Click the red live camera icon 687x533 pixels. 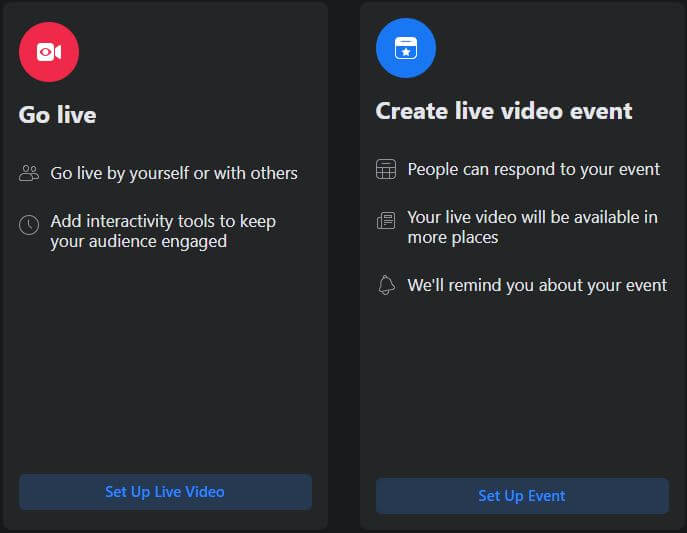tap(48, 52)
